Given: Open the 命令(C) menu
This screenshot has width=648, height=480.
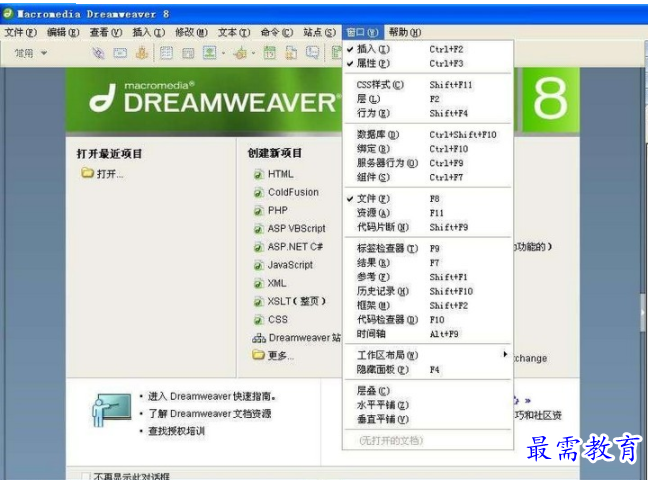Looking at the screenshot, I should [x=277, y=32].
